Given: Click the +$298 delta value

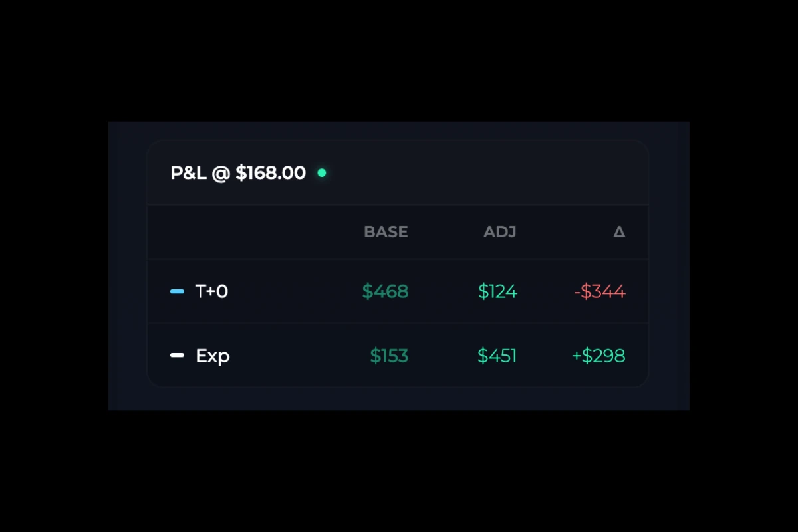Looking at the screenshot, I should tap(598, 356).
